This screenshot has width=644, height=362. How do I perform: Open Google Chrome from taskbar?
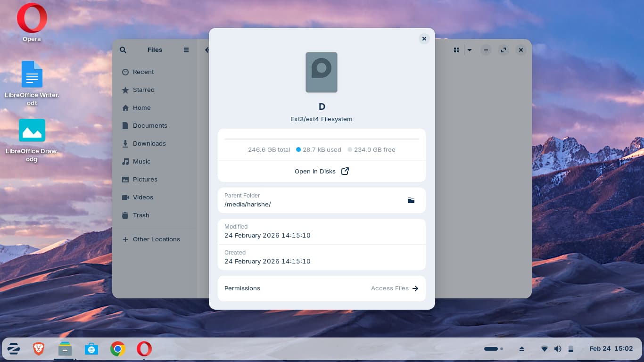click(118, 349)
